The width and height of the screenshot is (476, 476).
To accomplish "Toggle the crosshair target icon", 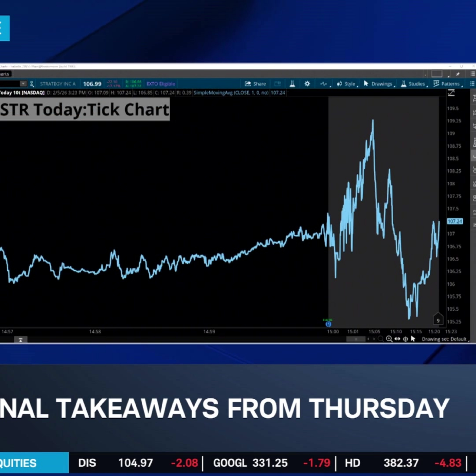I will pyautogui.click(x=405, y=339).
